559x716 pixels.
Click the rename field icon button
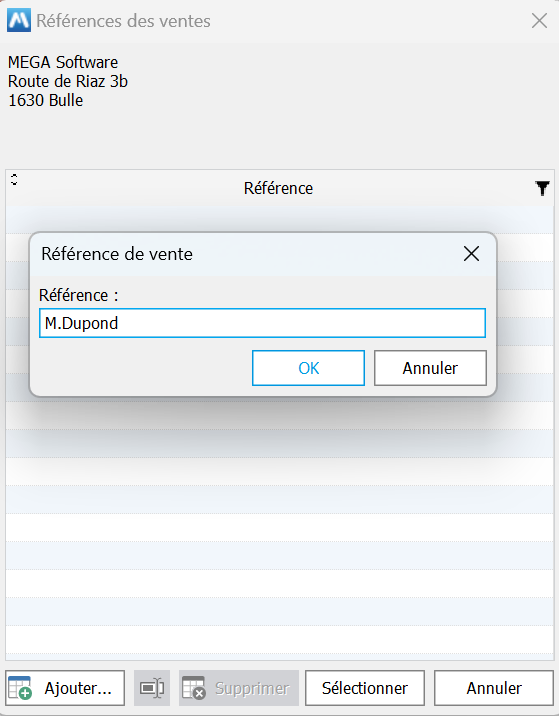click(152, 688)
